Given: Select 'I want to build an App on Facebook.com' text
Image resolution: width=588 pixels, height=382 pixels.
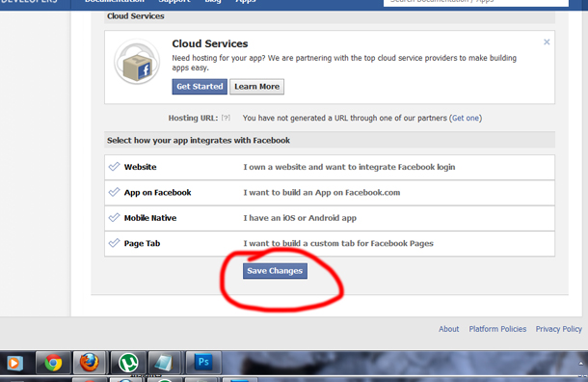Looking at the screenshot, I should (x=322, y=193).
